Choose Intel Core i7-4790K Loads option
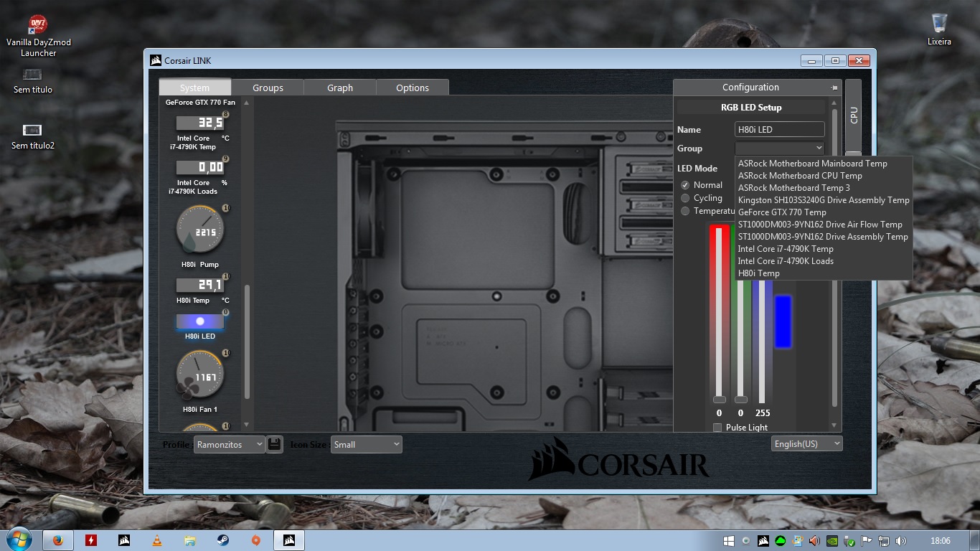The image size is (980, 551). tap(824, 261)
